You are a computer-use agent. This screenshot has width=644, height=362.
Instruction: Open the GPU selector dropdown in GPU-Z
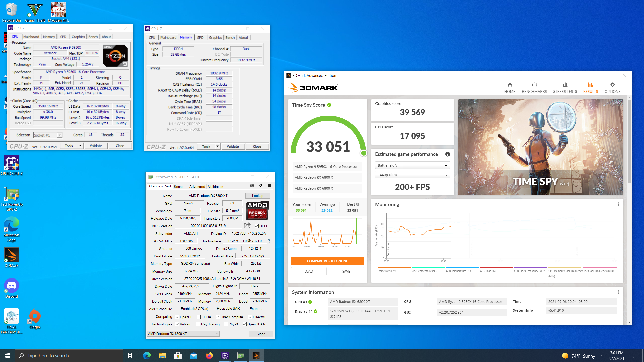point(183,334)
